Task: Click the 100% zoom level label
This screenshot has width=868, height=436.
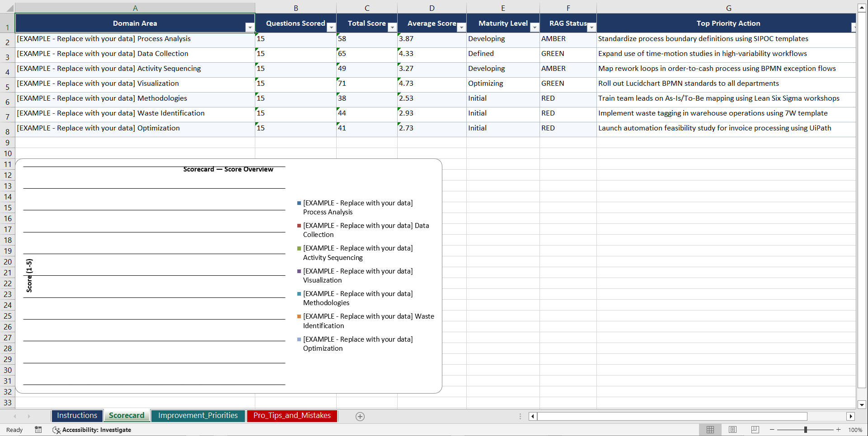Action: pyautogui.click(x=855, y=430)
